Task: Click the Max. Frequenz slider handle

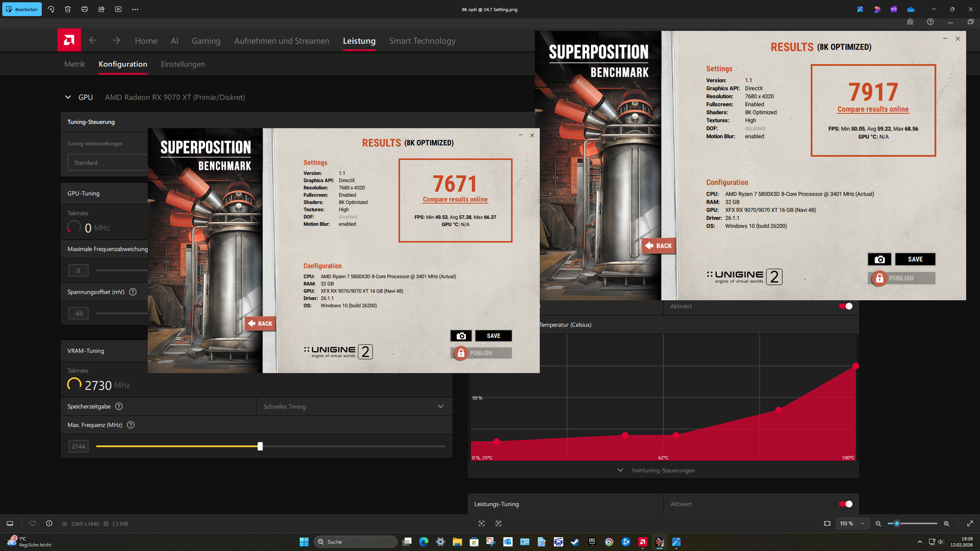Action: pyautogui.click(x=260, y=446)
